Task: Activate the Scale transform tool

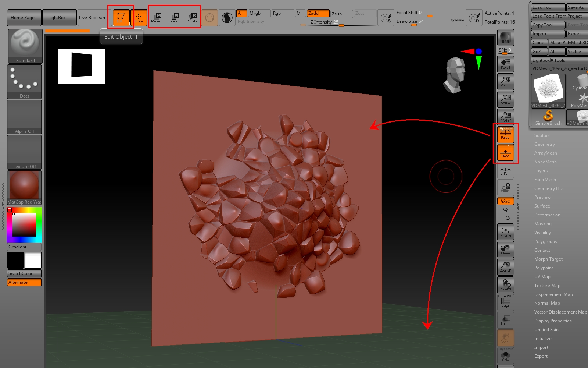Action: click(x=173, y=17)
